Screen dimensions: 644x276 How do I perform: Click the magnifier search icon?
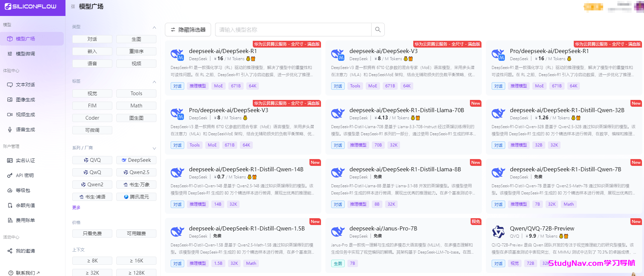(378, 30)
